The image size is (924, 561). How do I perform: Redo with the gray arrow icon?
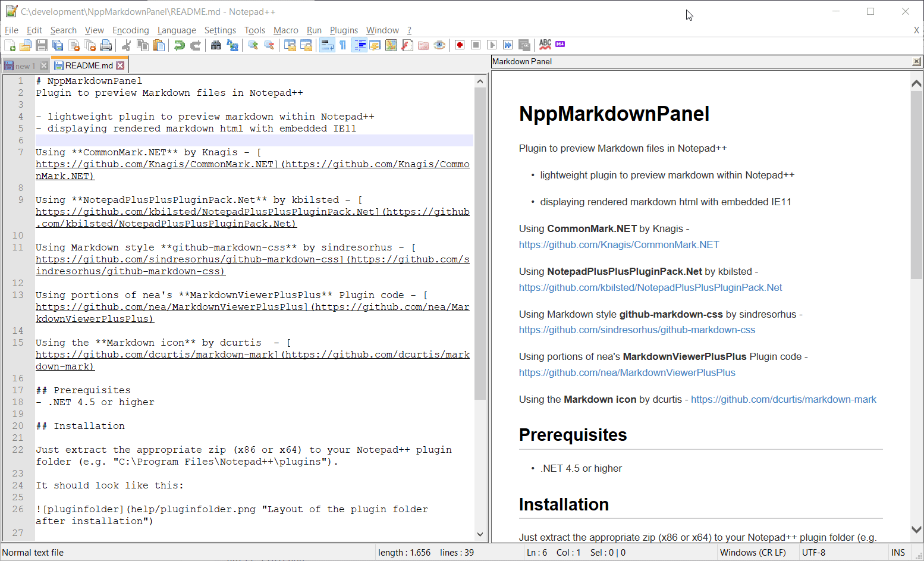(x=195, y=45)
